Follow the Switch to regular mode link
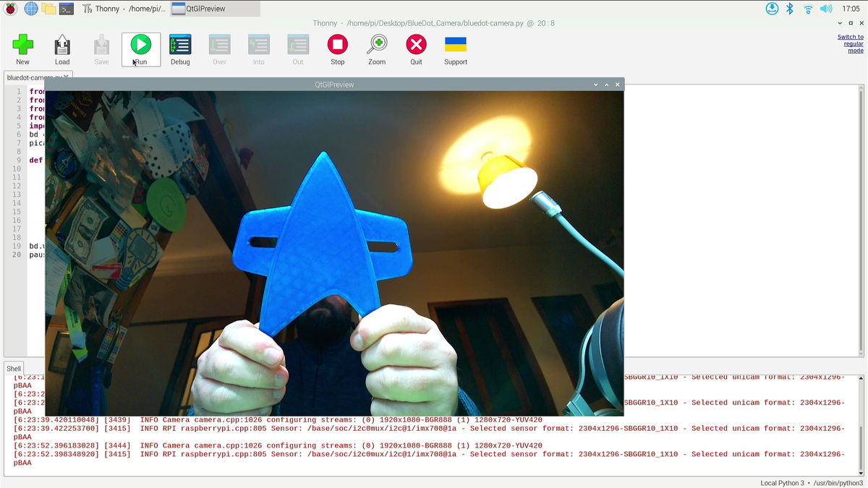868x488 pixels. tap(850, 43)
